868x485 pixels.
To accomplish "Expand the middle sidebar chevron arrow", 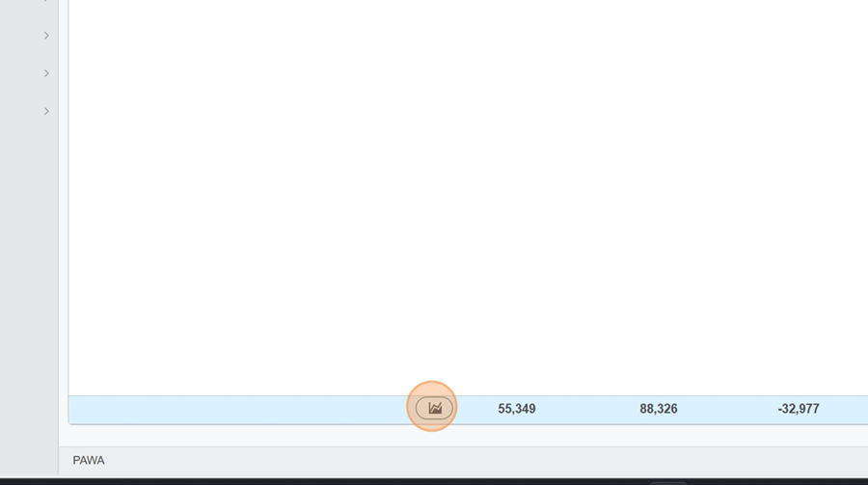I will (x=46, y=73).
